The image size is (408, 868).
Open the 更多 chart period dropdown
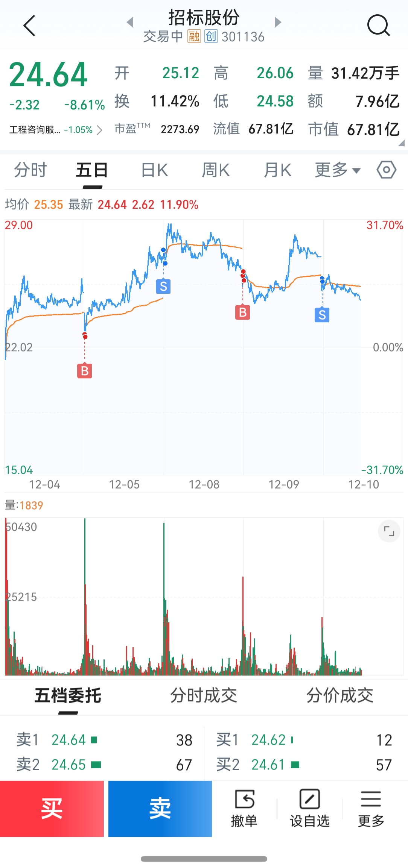pyautogui.click(x=337, y=170)
